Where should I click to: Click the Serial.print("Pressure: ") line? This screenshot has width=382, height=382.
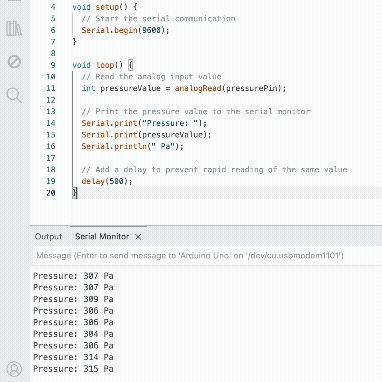(144, 123)
